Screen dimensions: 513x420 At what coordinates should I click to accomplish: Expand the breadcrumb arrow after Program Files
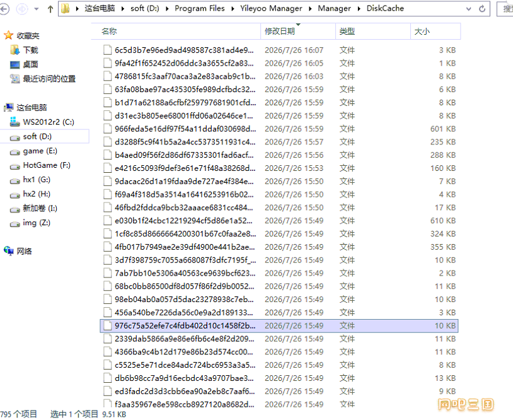click(233, 9)
